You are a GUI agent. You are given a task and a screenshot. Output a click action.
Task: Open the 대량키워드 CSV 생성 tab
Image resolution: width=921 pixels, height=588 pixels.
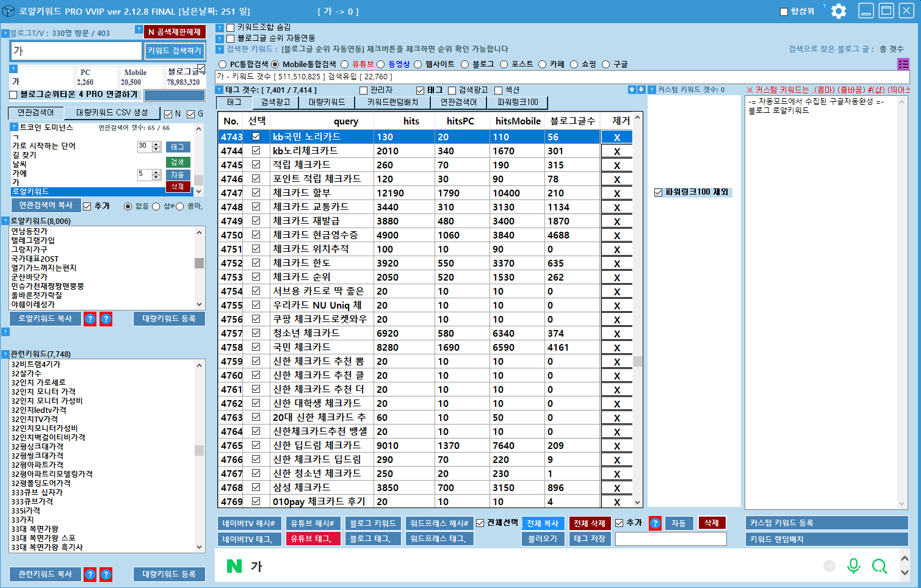(x=112, y=113)
